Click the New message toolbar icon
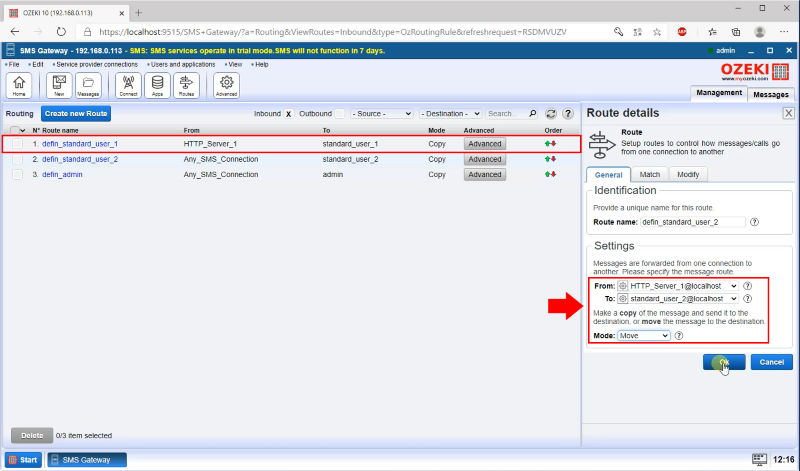Viewport: 800px width, 471px height. (59, 86)
